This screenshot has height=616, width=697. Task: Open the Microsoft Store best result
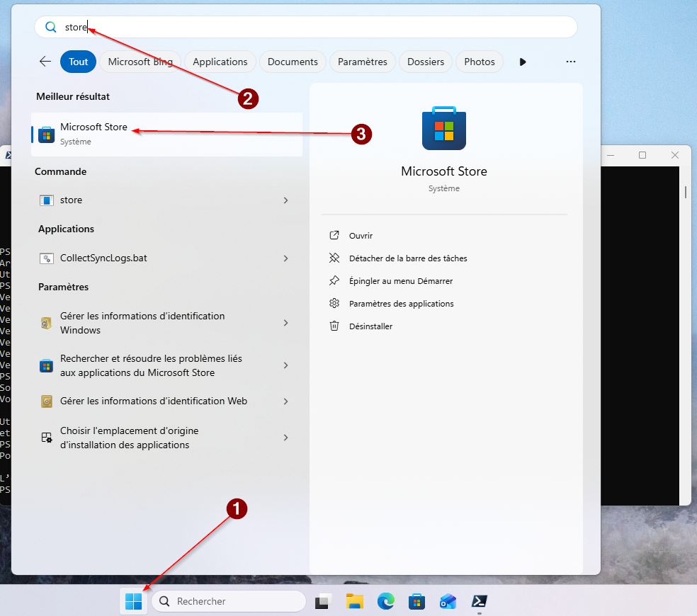(x=166, y=135)
